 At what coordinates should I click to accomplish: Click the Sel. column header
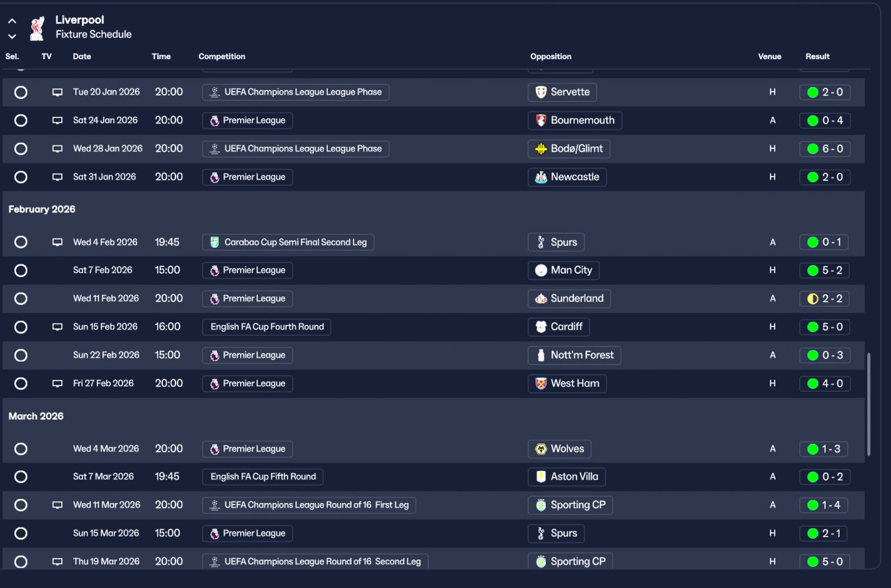pos(13,56)
